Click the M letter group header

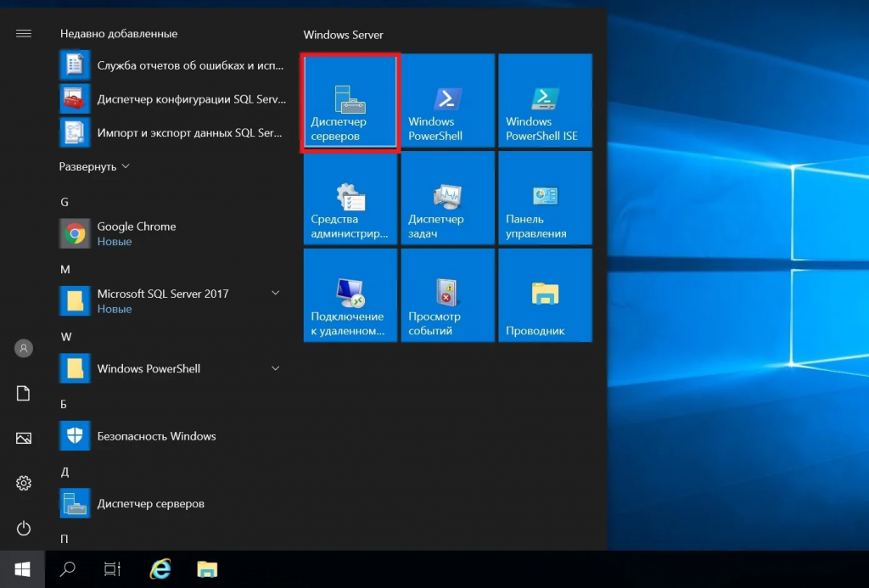[64, 269]
